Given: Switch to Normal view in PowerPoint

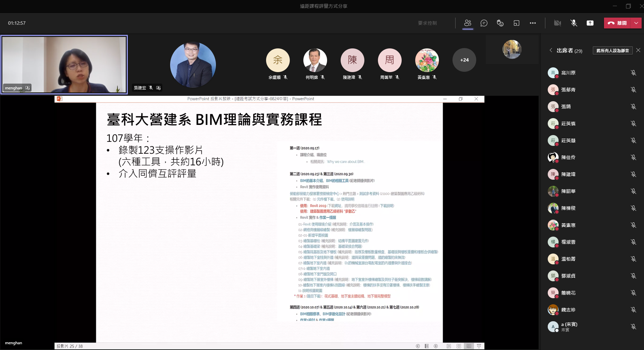Looking at the screenshot, I should click(449, 346).
